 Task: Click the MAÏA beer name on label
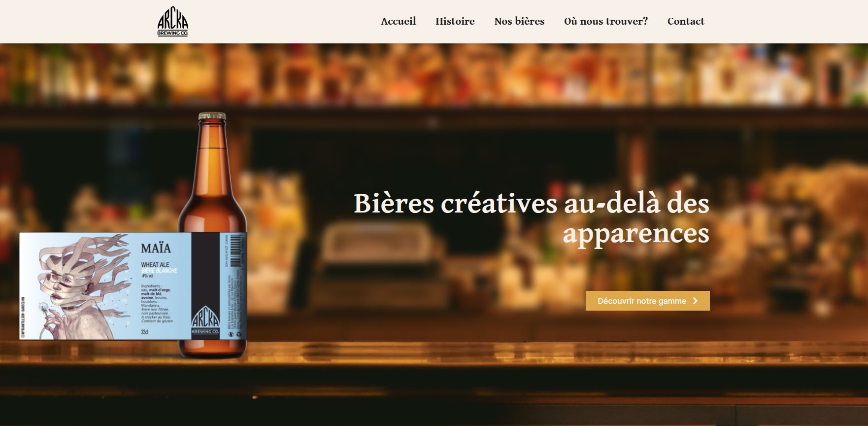pyautogui.click(x=156, y=248)
